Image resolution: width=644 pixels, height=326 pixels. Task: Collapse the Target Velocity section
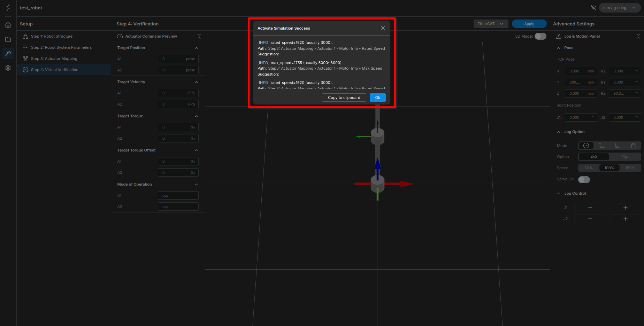tap(196, 82)
